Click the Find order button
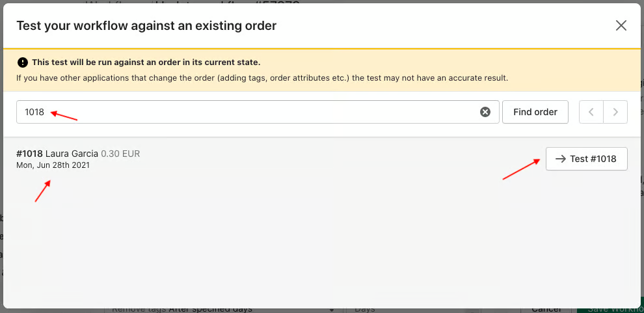The height and width of the screenshot is (313, 644). coord(535,112)
